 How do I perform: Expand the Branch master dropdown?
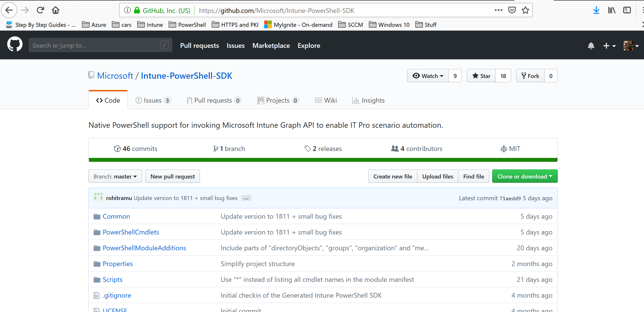click(115, 176)
